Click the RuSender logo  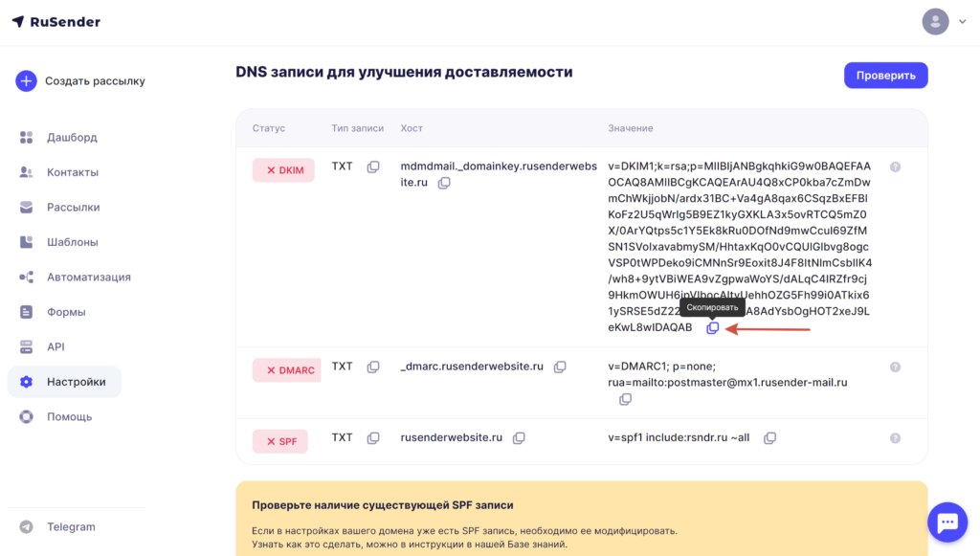56,22
